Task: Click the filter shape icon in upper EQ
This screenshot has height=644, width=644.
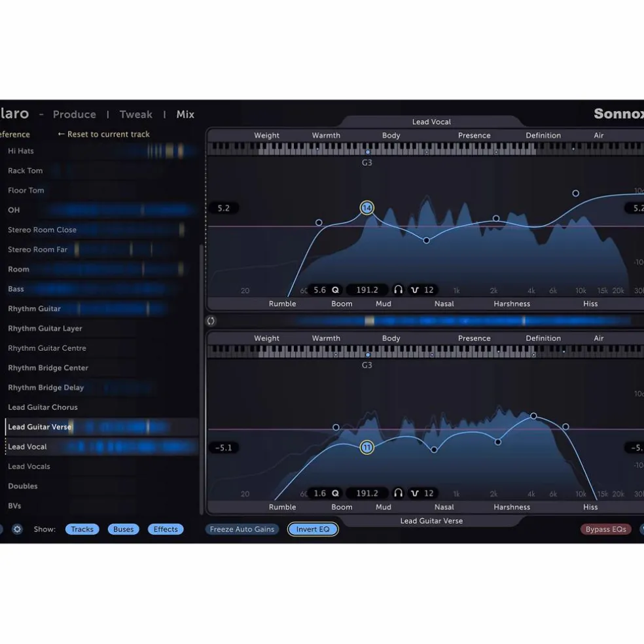Action: click(415, 290)
